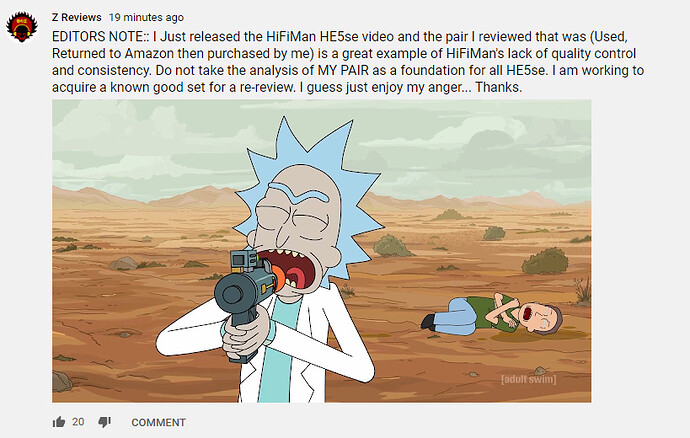Click the COMMENT button

158,423
